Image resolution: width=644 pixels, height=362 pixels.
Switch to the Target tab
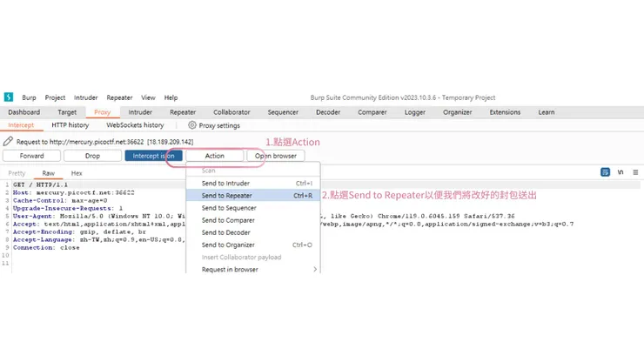(x=67, y=112)
